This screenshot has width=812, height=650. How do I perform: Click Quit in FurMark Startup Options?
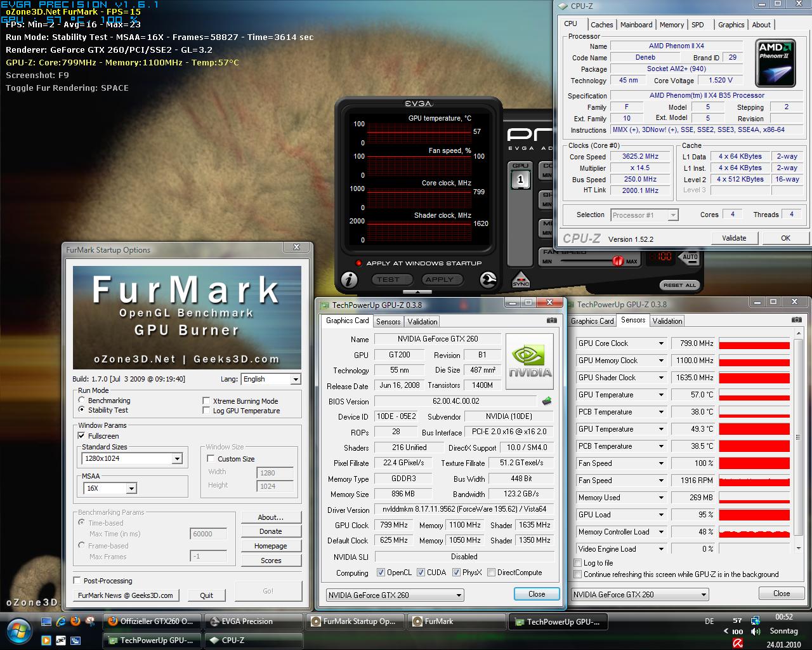[x=207, y=595]
